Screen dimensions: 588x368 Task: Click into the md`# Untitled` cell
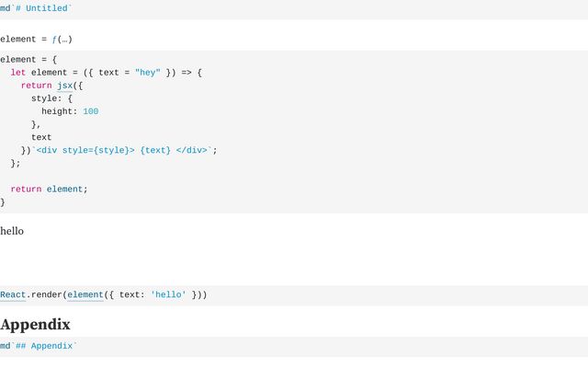tap(37, 8)
